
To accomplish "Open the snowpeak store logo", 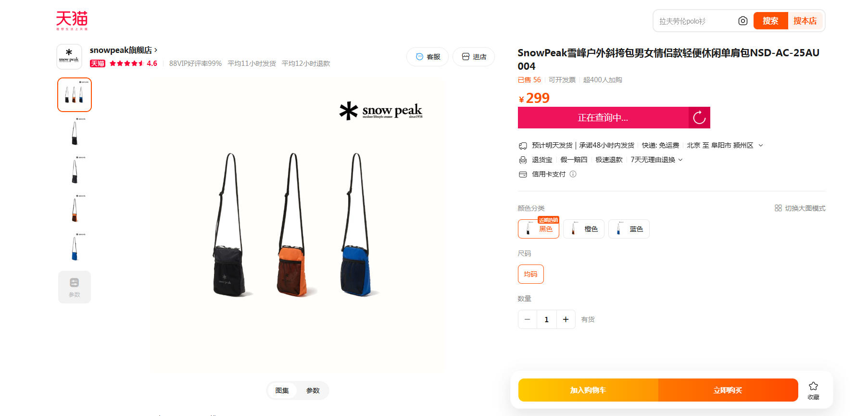I will coord(69,57).
